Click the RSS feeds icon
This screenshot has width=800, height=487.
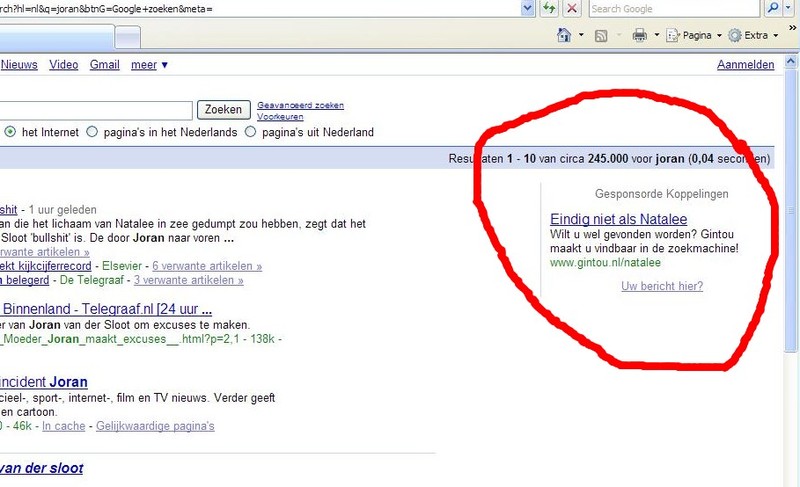[x=601, y=36]
